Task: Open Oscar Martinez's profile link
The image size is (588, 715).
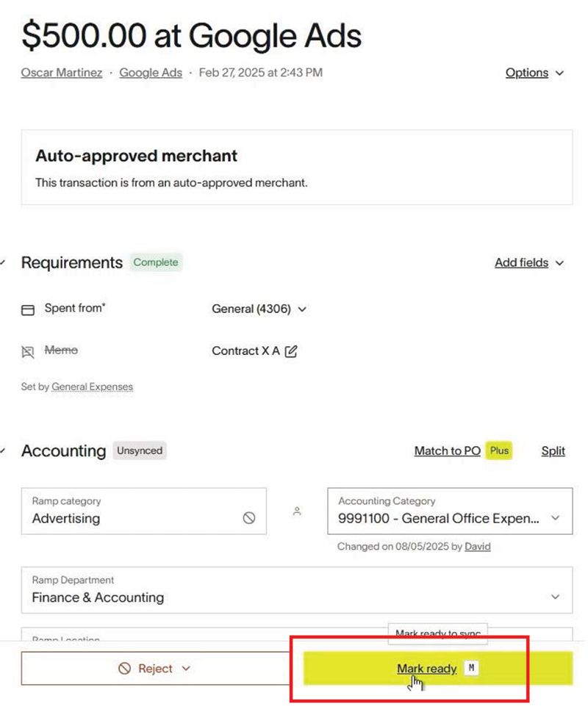Action: click(x=62, y=73)
